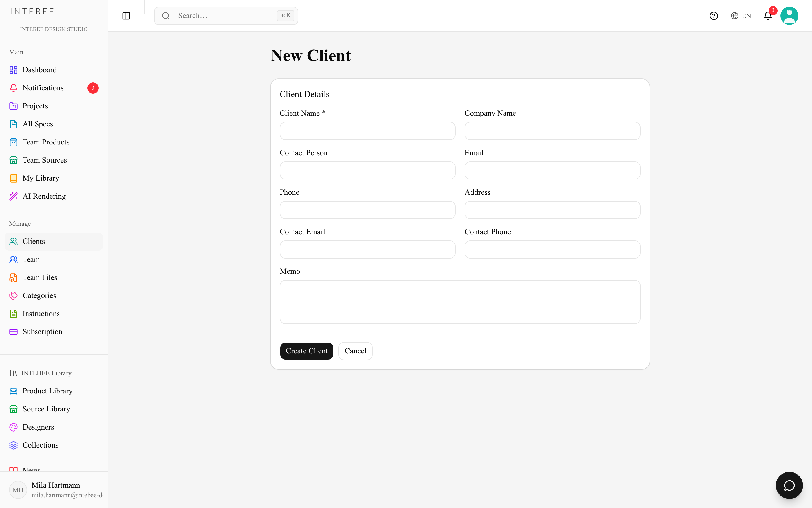812x508 pixels.
Task: Open the EN language selector
Action: click(x=741, y=16)
